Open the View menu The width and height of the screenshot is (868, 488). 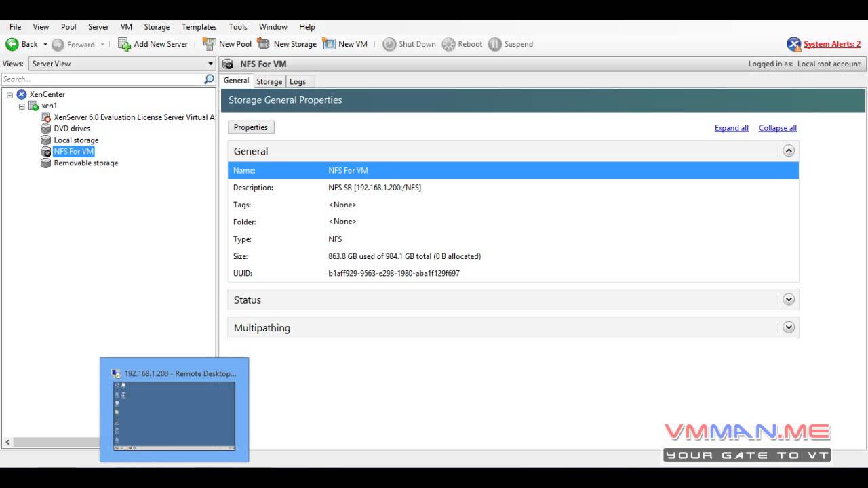[x=41, y=27]
